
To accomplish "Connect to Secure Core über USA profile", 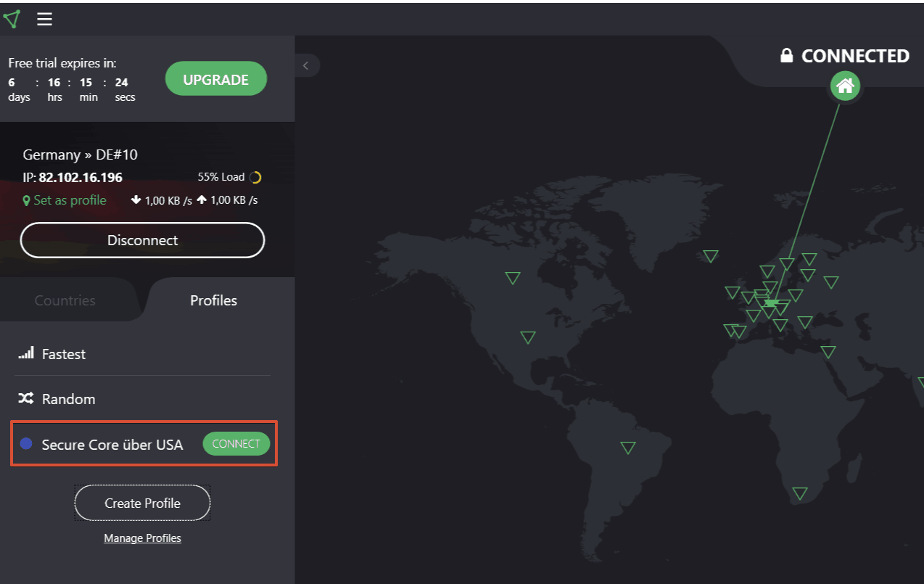I will (236, 444).
